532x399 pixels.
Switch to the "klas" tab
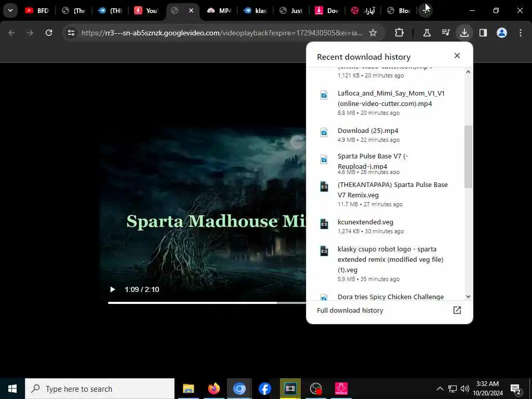point(255,10)
